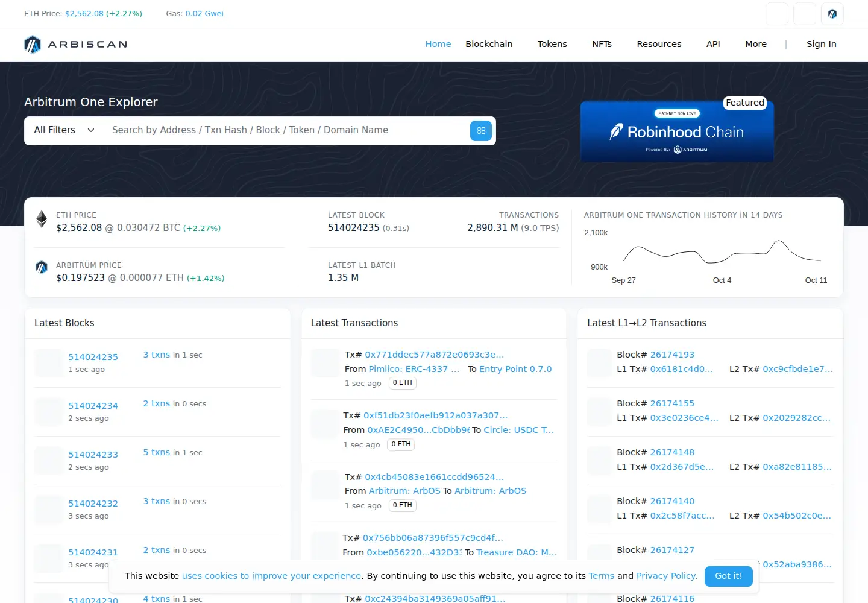Open the Privacy Policy link
The width and height of the screenshot is (868, 603).
[666, 576]
